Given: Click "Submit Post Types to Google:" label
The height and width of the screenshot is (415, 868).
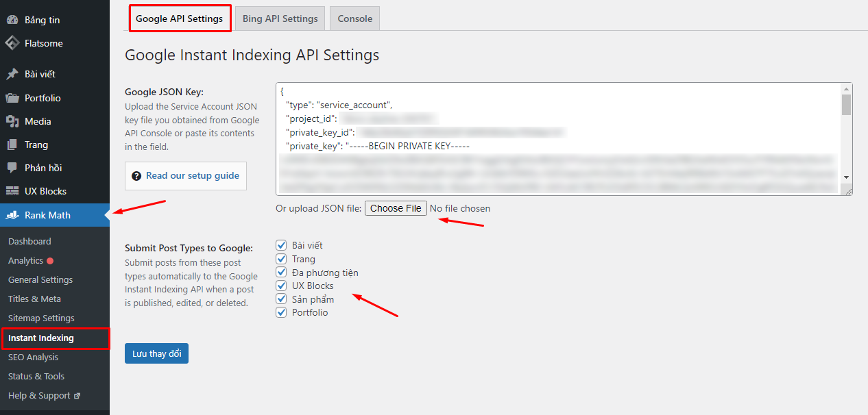Looking at the screenshot, I should [189, 248].
